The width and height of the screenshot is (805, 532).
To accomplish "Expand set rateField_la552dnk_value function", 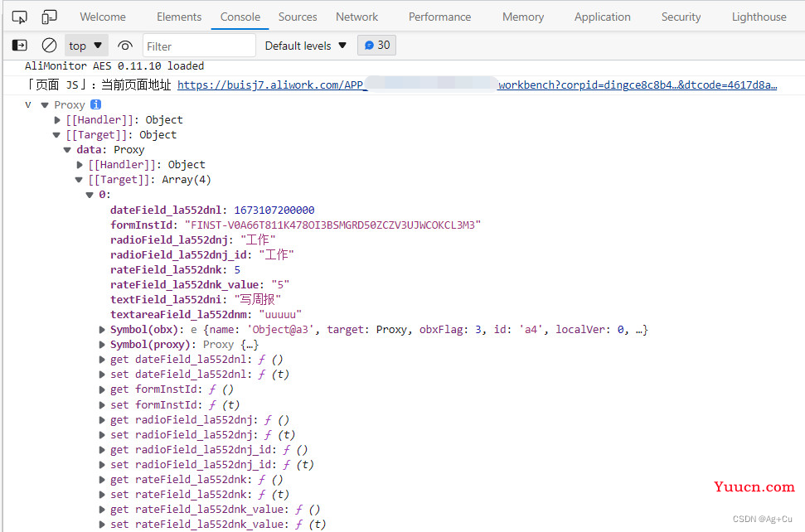I will [x=102, y=525].
